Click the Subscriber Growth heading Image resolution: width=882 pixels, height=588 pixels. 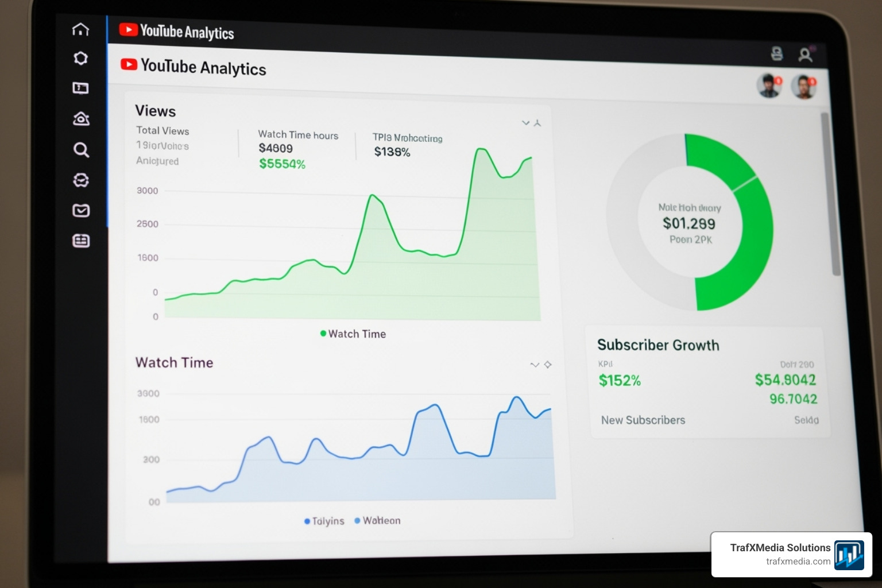click(x=658, y=345)
